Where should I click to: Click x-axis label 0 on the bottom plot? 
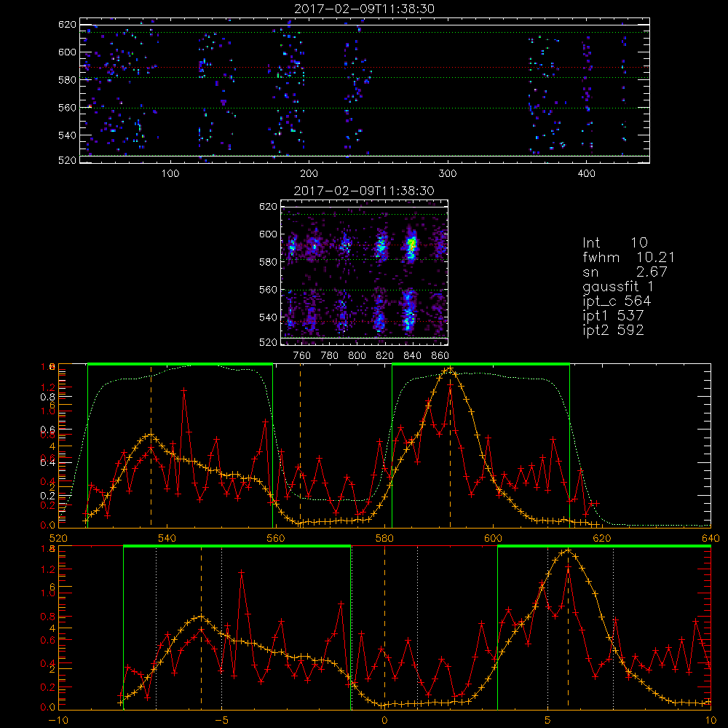(384, 721)
